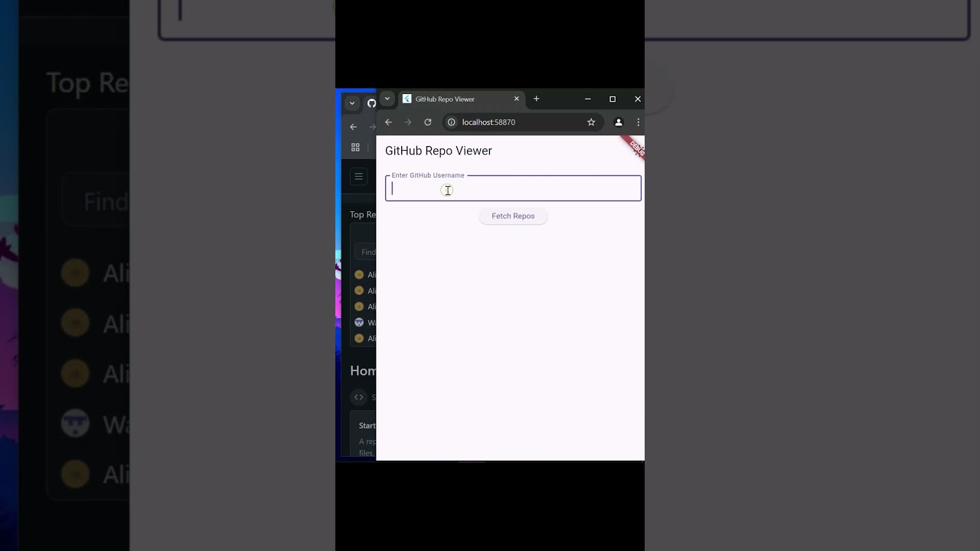Open the apps grid in background browser
Screen dimensions: 980x551
click(355, 147)
